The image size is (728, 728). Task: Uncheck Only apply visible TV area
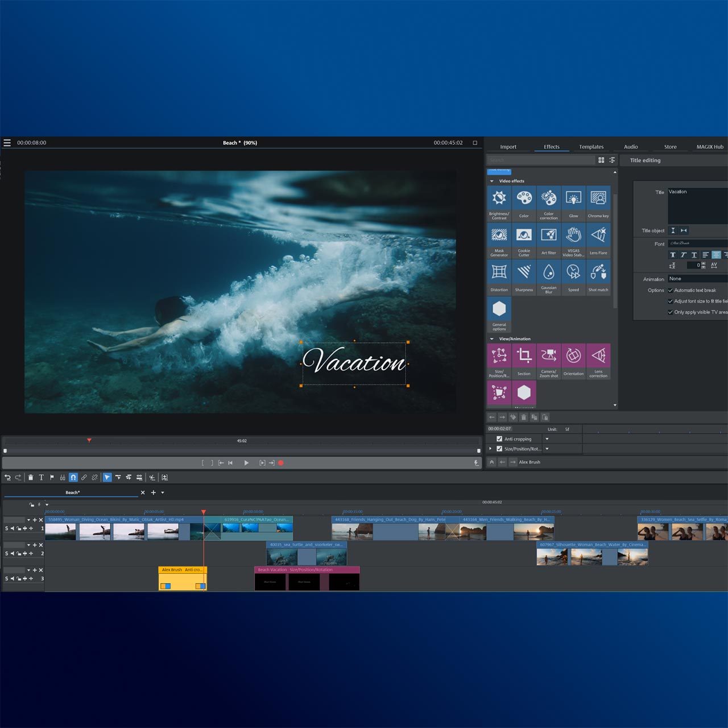670,312
